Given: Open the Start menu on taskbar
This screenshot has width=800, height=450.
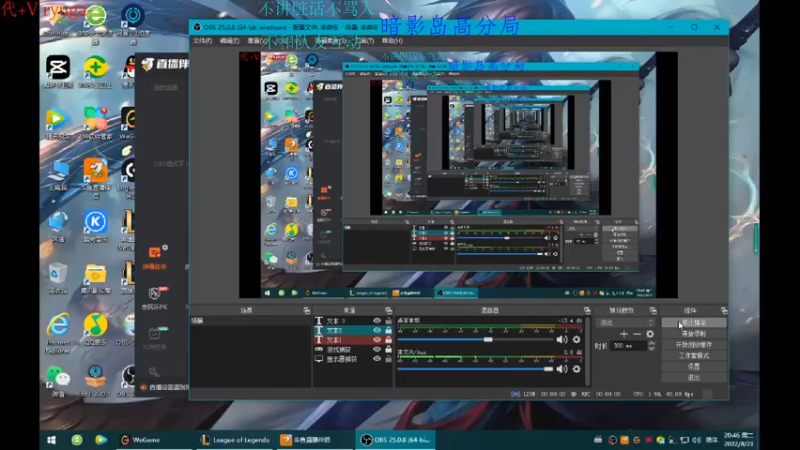Looking at the screenshot, I should pos(50,439).
